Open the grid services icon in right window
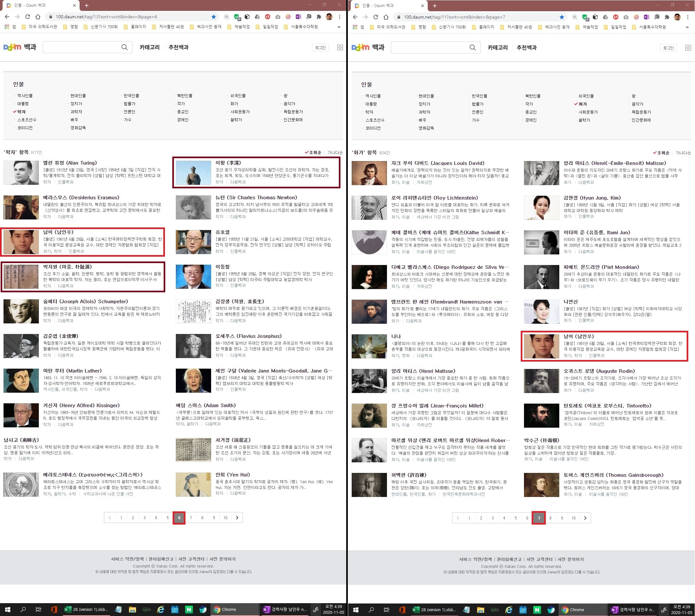The width and height of the screenshot is (695, 616). [x=688, y=47]
